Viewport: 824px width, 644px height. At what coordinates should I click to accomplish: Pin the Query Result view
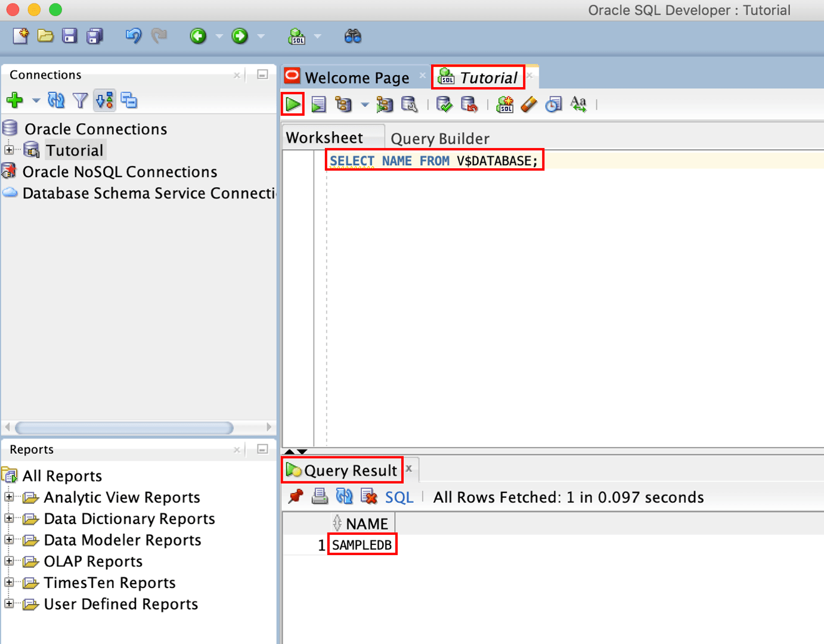(295, 496)
